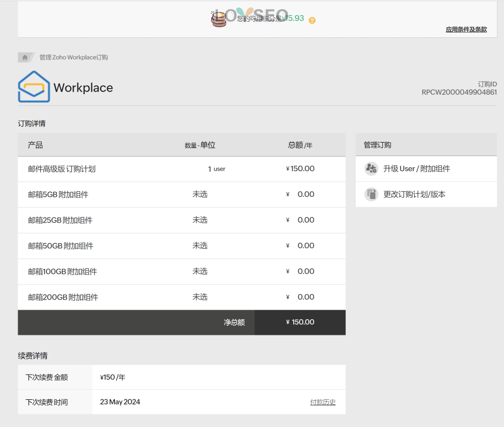This screenshot has width=504, height=427.
Task: Click the coins credit icon
Action: click(219, 19)
